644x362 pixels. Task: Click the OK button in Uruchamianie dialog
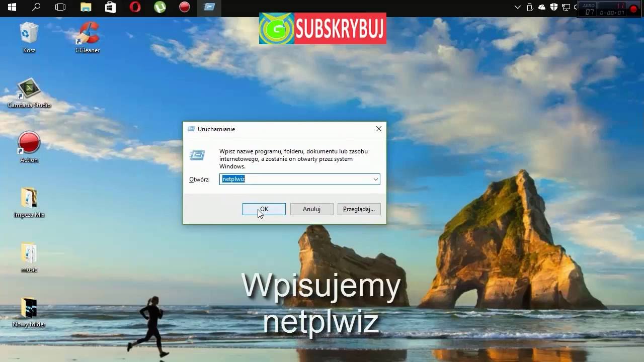[x=264, y=209]
